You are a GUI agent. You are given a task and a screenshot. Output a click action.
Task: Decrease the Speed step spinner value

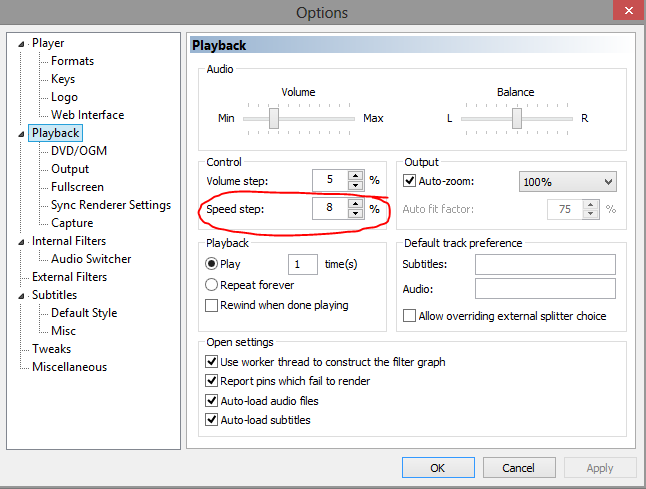[355, 213]
